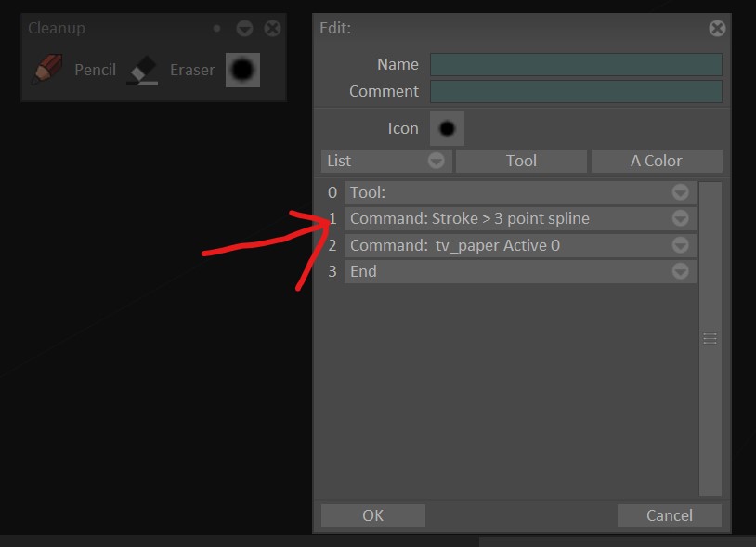Screen dimensions: 756x547
Task: Open the Cleanup panel dropdown menu arrow
Action: point(244,29)
